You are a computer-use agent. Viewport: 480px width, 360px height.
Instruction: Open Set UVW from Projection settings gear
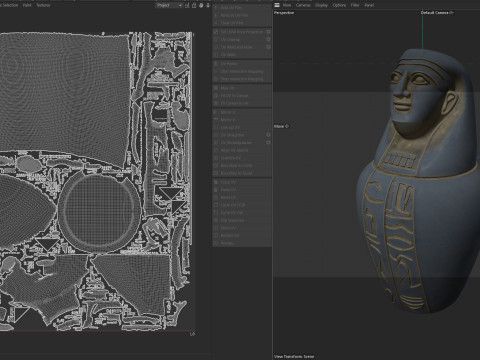(268, 32)
